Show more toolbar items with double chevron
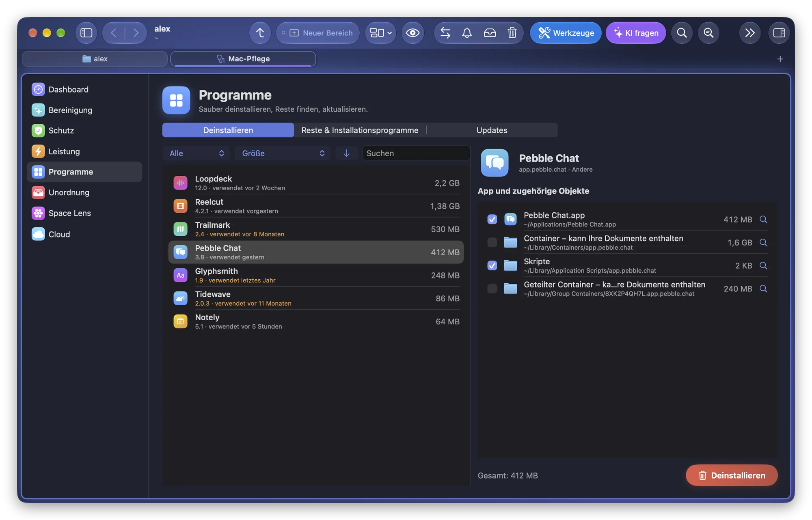The width and height of the screenshot is (812, 520). [x=749, y=33]
